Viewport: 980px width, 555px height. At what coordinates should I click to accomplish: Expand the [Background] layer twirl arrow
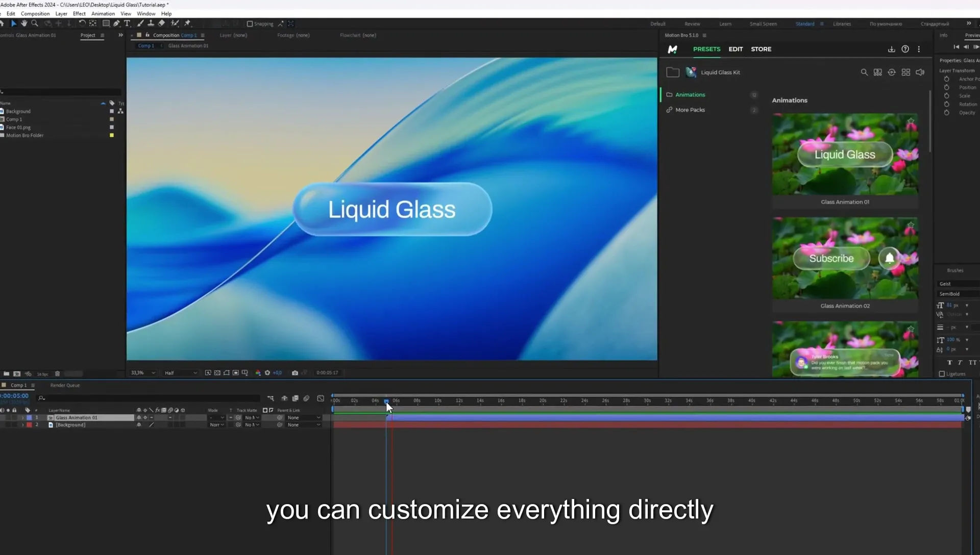(22, 425)
